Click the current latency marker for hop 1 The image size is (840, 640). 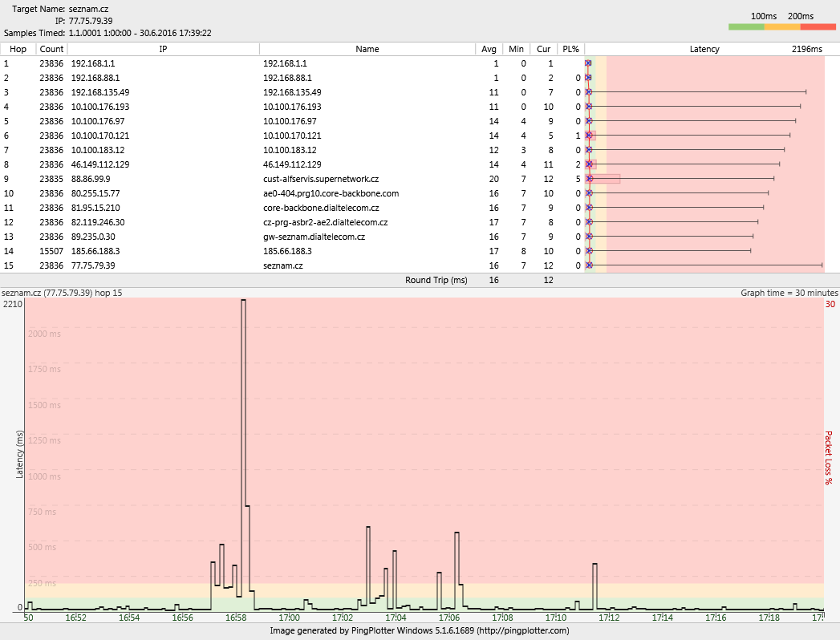point(588,63)
